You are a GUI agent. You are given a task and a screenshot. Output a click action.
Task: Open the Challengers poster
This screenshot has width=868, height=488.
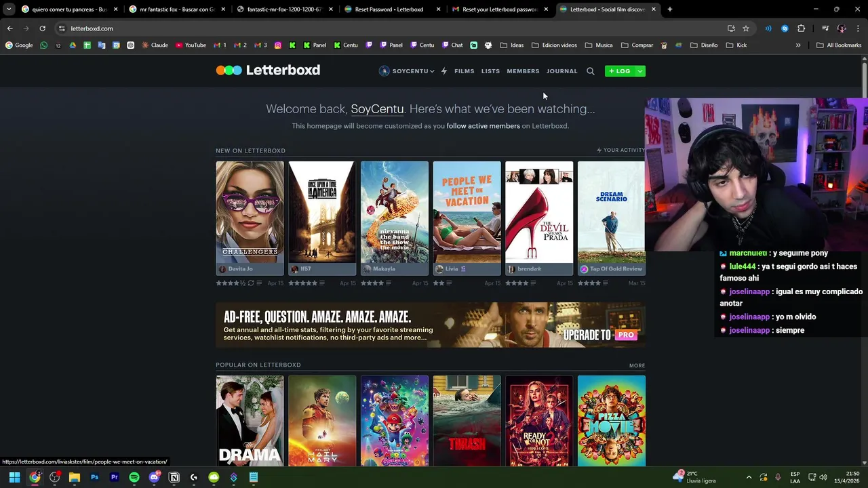250,212
